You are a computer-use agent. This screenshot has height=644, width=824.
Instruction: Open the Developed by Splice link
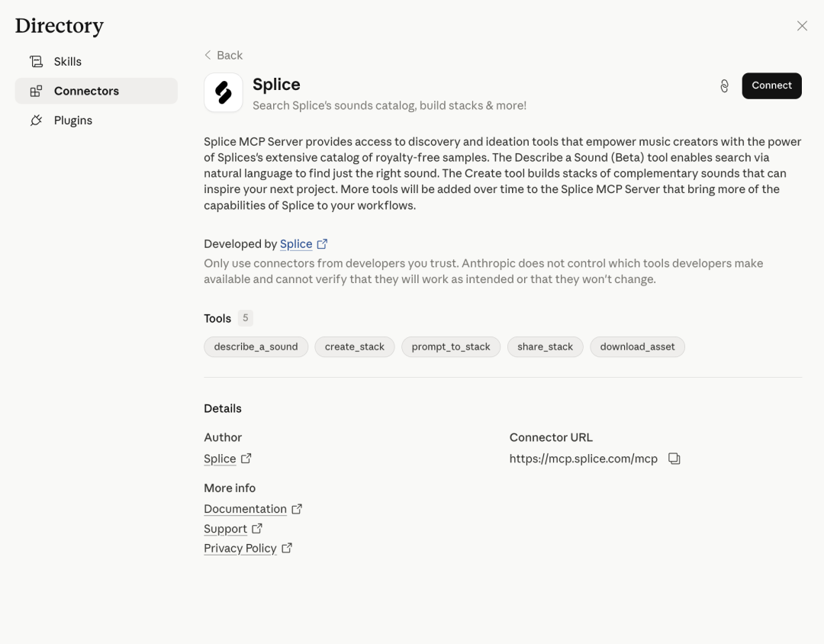point(296,244)
